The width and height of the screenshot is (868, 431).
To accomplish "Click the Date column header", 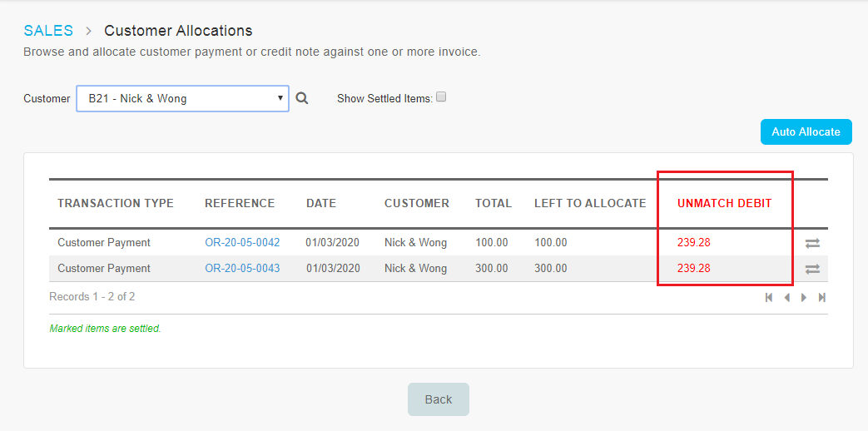I will click(x=321, y=204).
